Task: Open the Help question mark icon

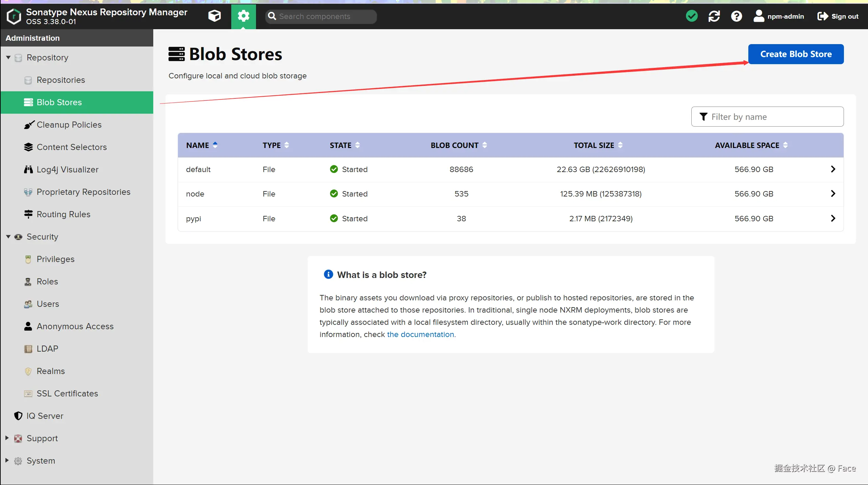Action: [736, 16]
